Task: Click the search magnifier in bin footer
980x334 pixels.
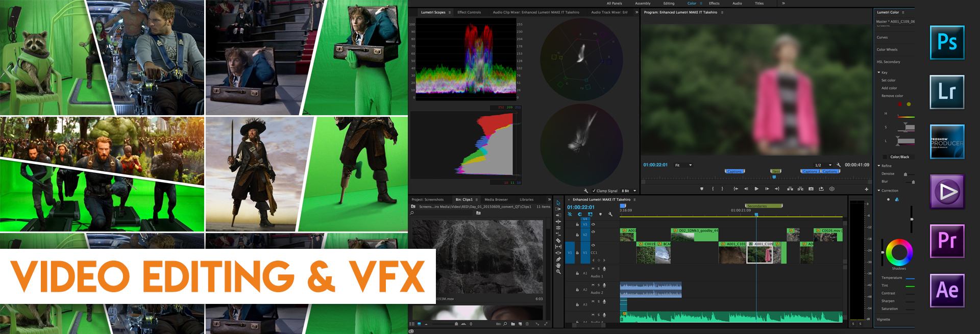Action: click(505, 324)
